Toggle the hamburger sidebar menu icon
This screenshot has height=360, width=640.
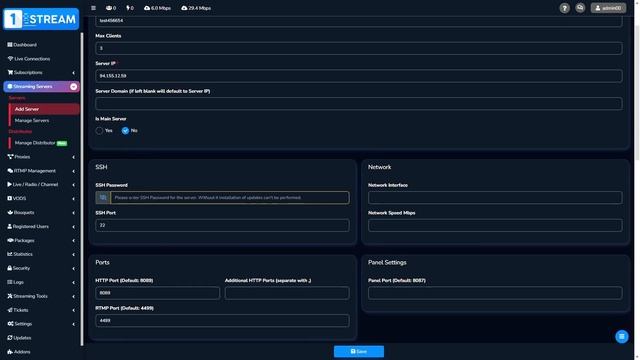click(93, 8)
